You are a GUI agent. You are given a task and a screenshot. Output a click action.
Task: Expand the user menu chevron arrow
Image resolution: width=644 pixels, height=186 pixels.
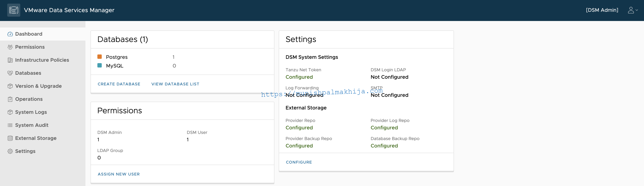point(637,10)
